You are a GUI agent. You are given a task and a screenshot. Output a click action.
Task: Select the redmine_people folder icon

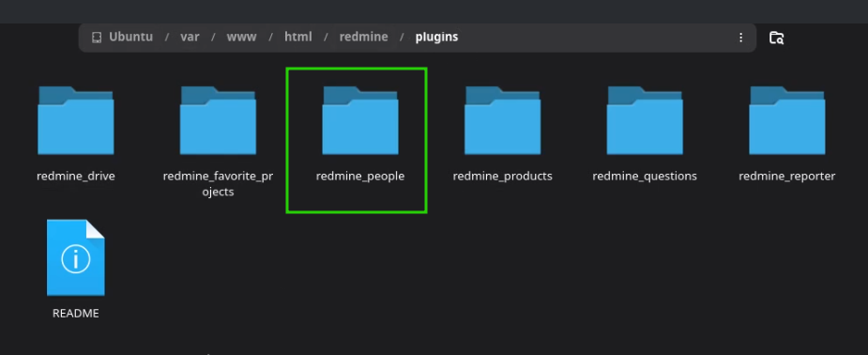(360, 120)
